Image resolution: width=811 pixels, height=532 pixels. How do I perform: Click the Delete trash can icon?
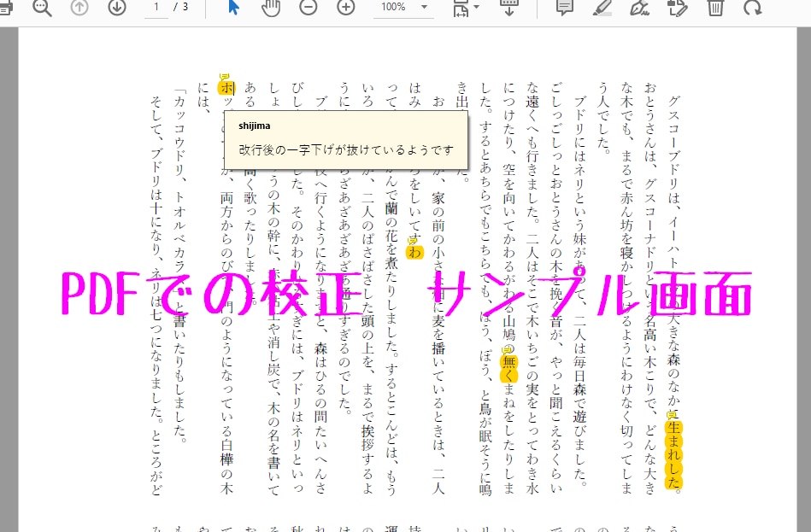[x=715, y=8]
